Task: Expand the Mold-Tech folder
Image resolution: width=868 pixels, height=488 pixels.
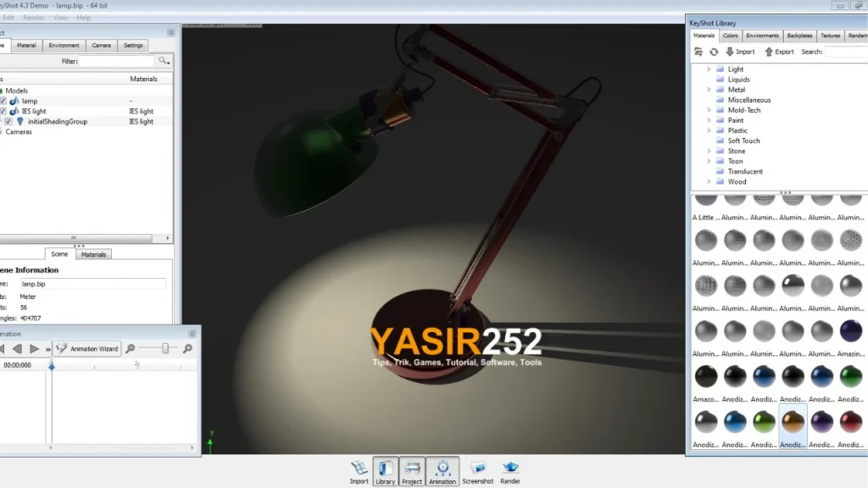Action: point(709,110)
